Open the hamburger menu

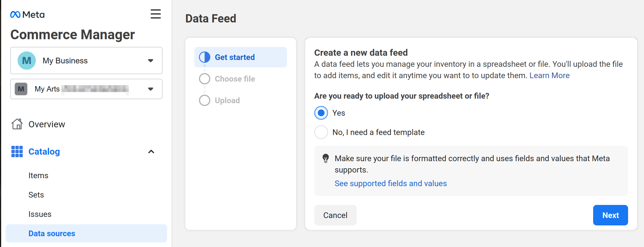[x=156, y=14]
